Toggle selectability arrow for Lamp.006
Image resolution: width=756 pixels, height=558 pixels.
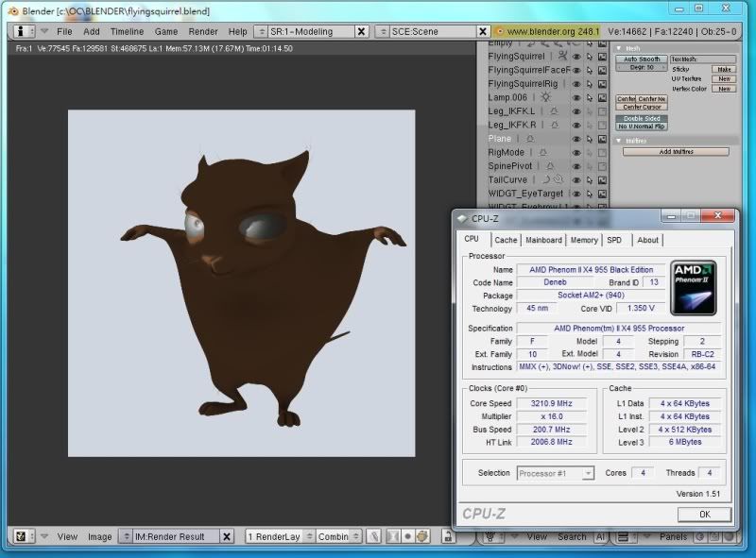pos(589,97)
